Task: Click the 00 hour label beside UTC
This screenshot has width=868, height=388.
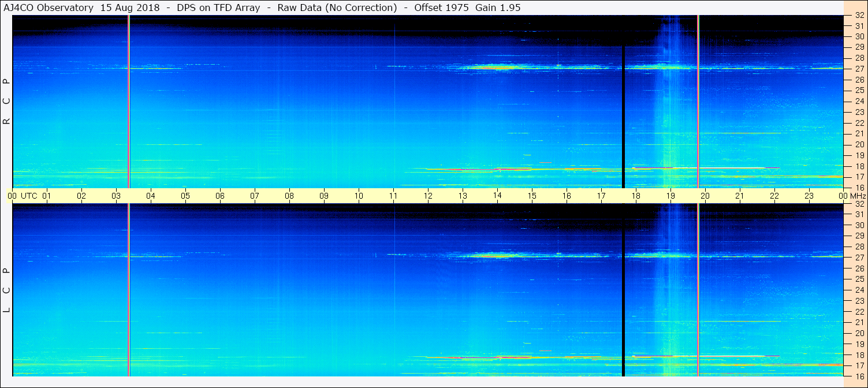Action: 12,196
